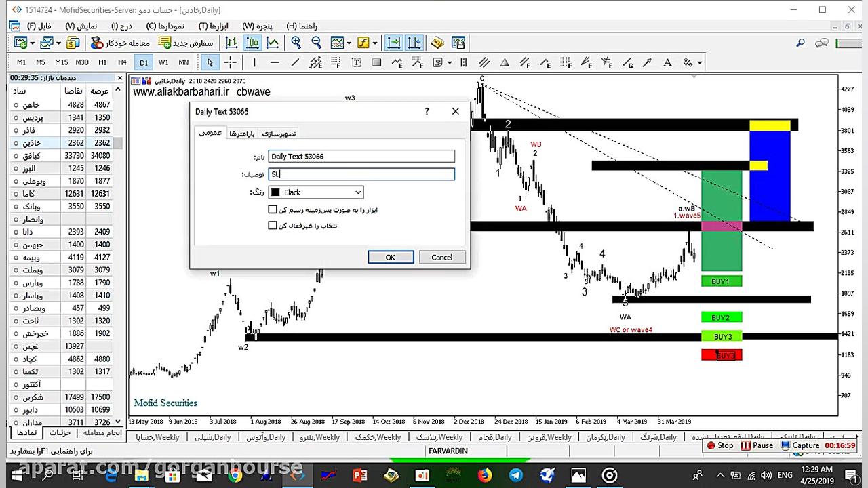Expand the profiles dropdown arrow
Screen dimensions: 868x488
[x=58, y=43]
